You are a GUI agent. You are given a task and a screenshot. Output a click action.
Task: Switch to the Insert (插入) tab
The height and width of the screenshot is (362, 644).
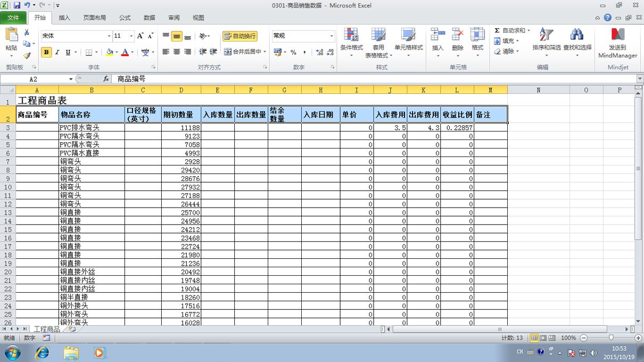click(x=64, y=18)
